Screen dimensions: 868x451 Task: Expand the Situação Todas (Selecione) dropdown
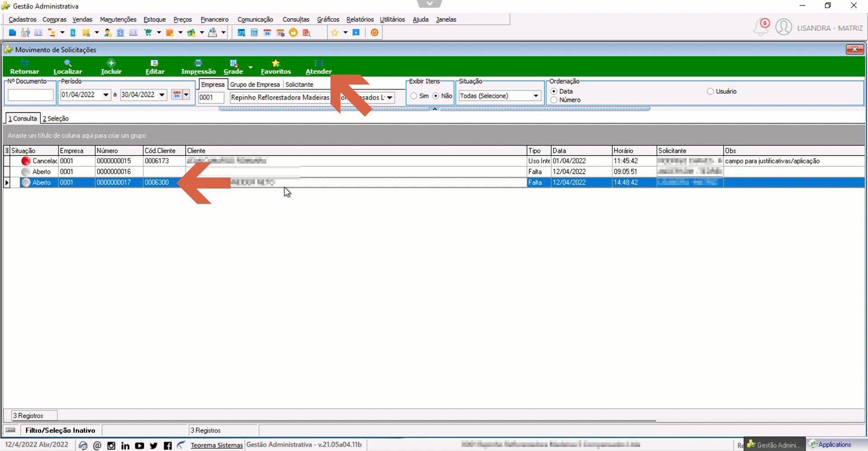(536, 96)
